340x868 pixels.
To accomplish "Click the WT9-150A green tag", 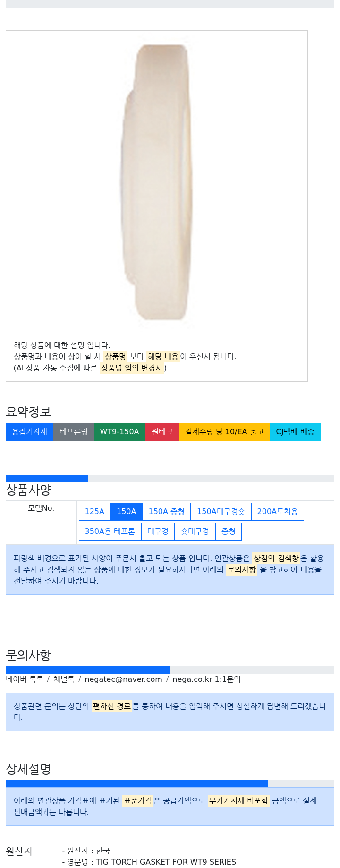I will click(119, 432).
